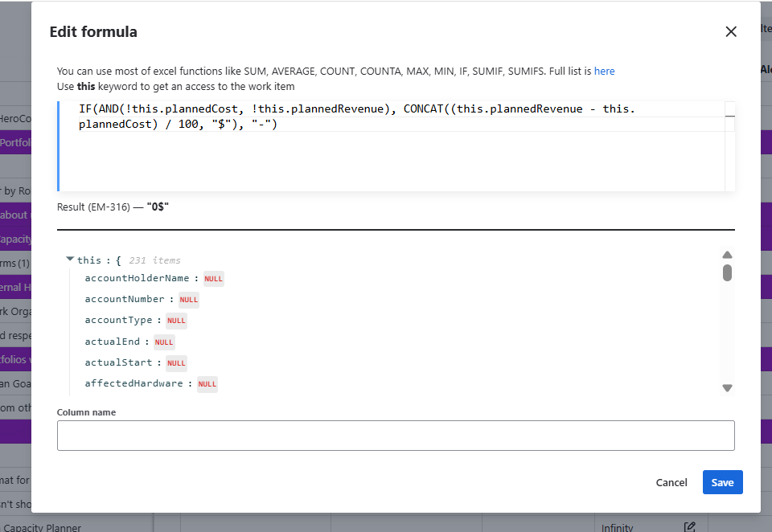Image resolution: width=772 pixels, height=532 pixels.
Task: Click the formula editor minimap scrollbar
Action: [729, 146]
